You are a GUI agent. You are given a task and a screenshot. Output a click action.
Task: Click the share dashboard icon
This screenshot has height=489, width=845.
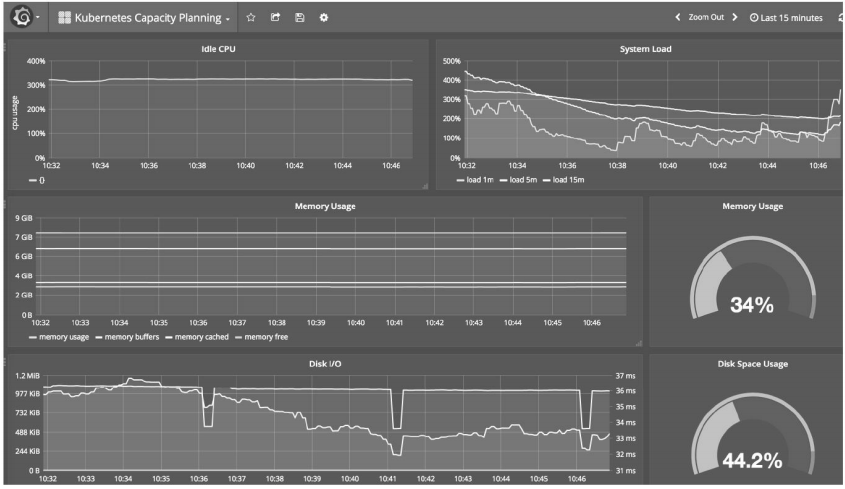[x=275, y=17]
